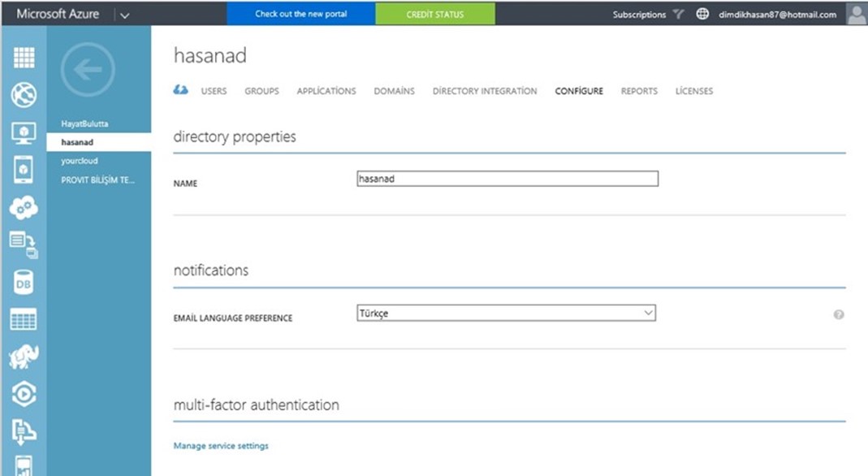Click the Credit Status button
This screenshot has height=476, width=868.
[x=435, y=14]
